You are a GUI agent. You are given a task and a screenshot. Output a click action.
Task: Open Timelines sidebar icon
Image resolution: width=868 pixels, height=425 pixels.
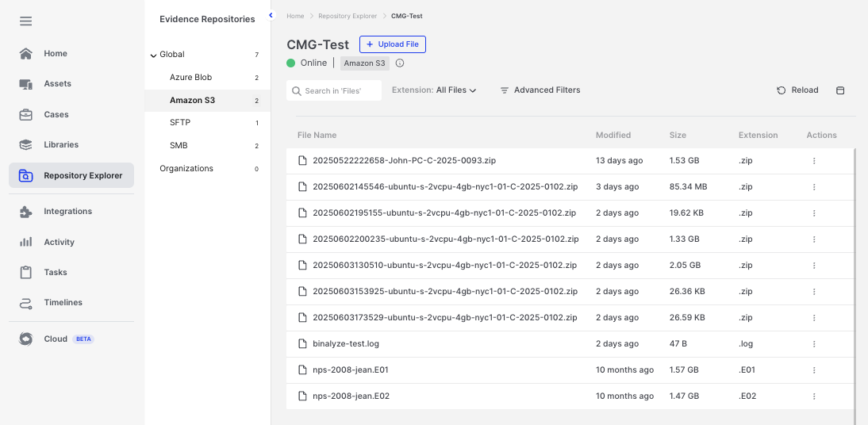point(26,303)
